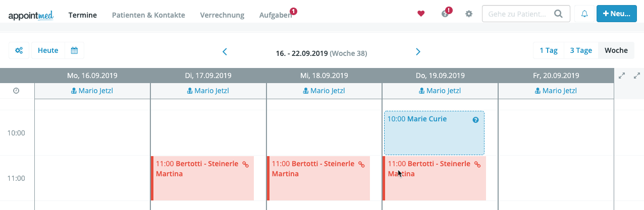Click the + Neu... button
This screenshot has height=210, width=644.
click(616, 14)
